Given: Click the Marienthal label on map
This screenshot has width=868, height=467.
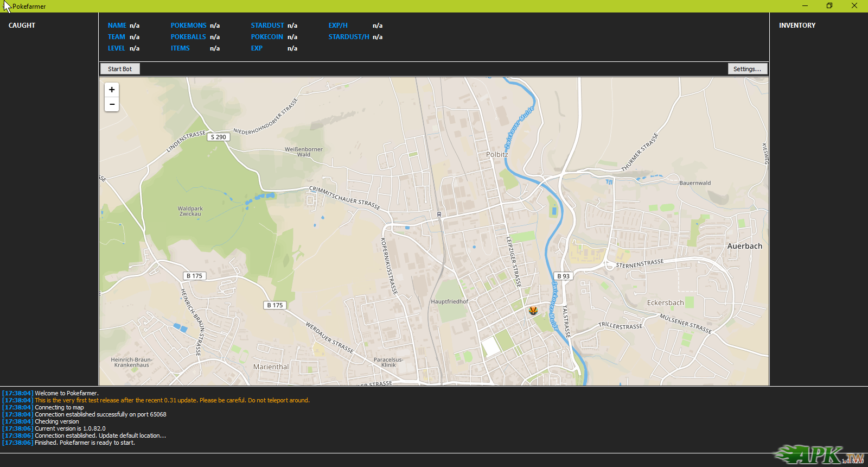Looking at the screenshot, I should tap(271, 367).
